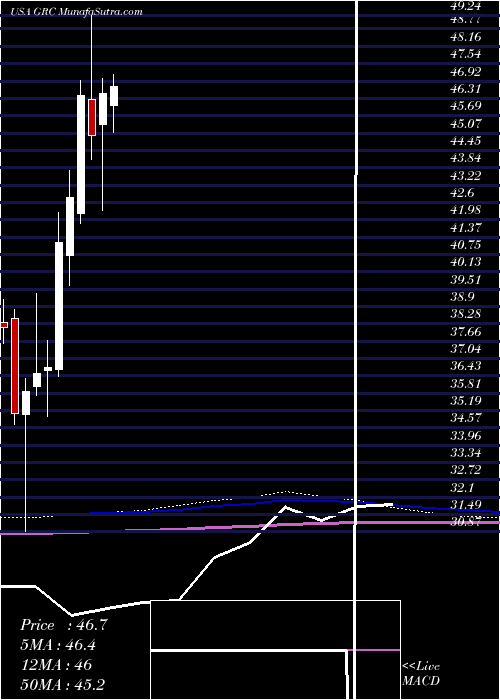Click the 43.84 price axis label

466,158
